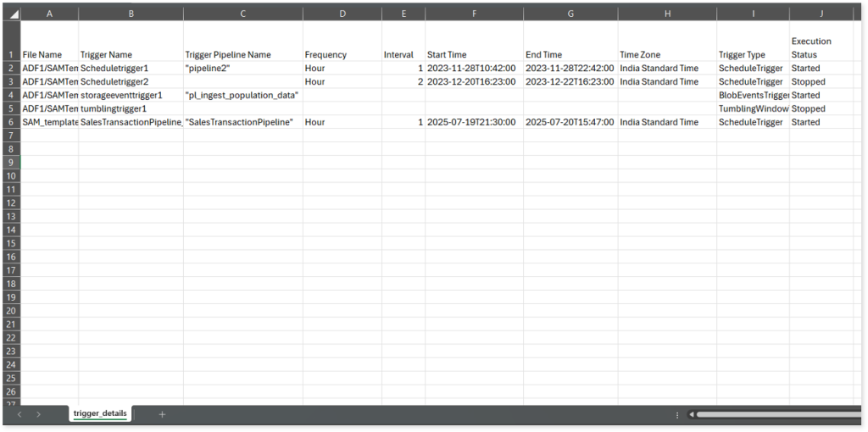Click the scrollbar left arrow

pyautogui.click(x=691, y=414)
